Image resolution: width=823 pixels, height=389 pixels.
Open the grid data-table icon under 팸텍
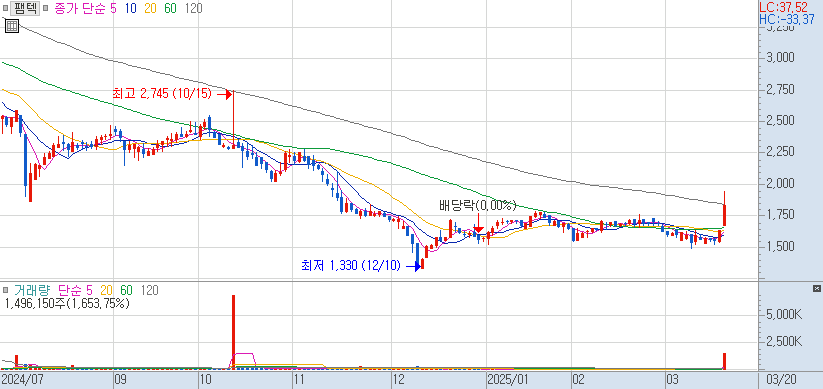click(12, 26)
